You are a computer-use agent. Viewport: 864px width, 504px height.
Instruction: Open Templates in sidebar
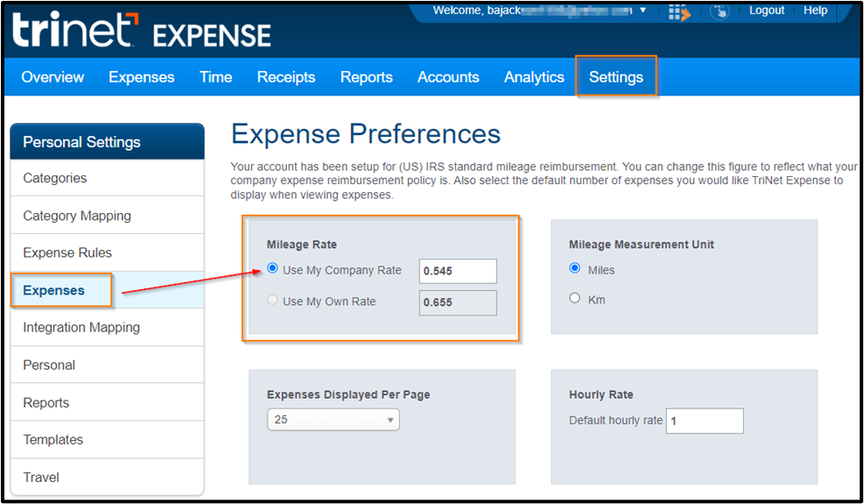[x=107, y=439]
